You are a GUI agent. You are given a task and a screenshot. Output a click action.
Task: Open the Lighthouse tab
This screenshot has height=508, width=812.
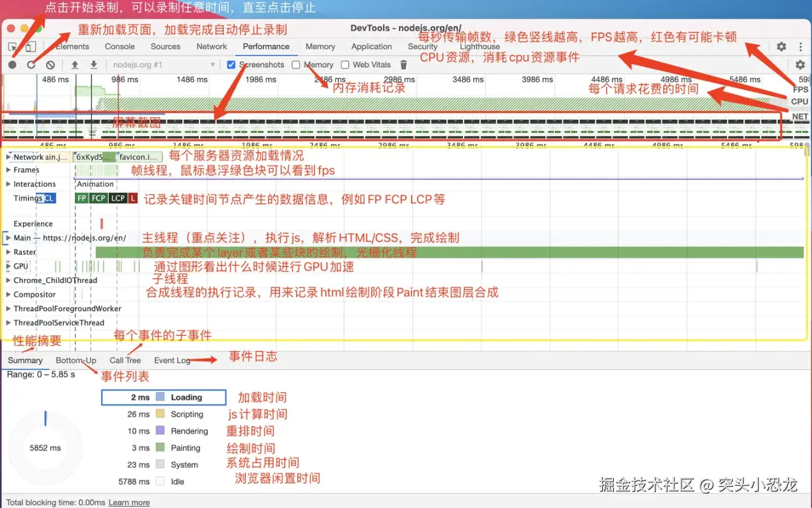tap(480, 47)
